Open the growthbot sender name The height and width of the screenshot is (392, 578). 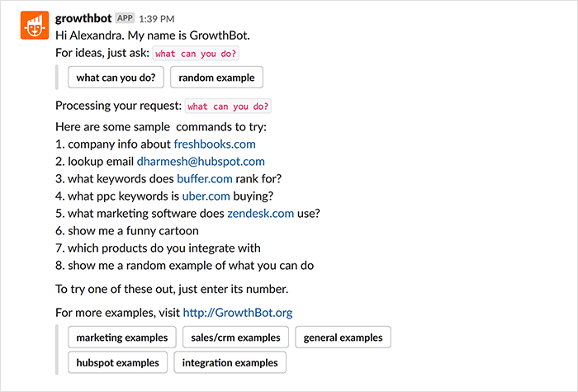[x=83, y=18]
